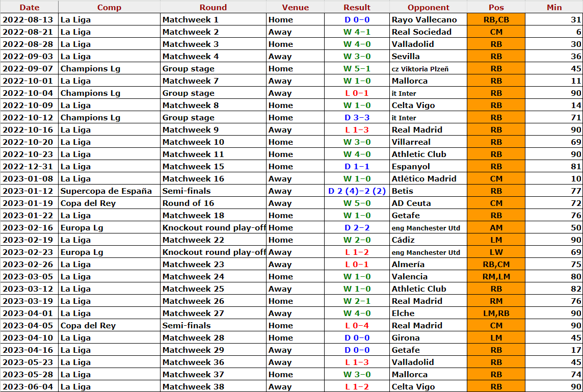
Task: Click opponent Girona
Action: [428, 337]
